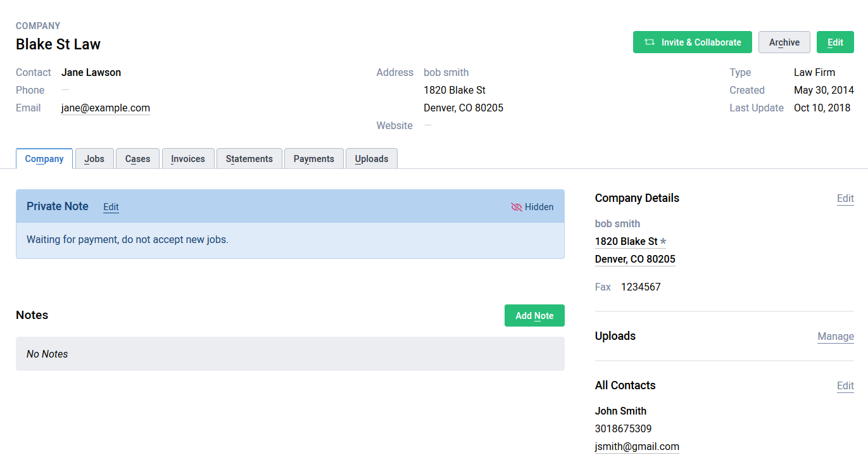Screen dimensions: 868x462
Task: Edit the Company Details section
Action: pos(845,198)
